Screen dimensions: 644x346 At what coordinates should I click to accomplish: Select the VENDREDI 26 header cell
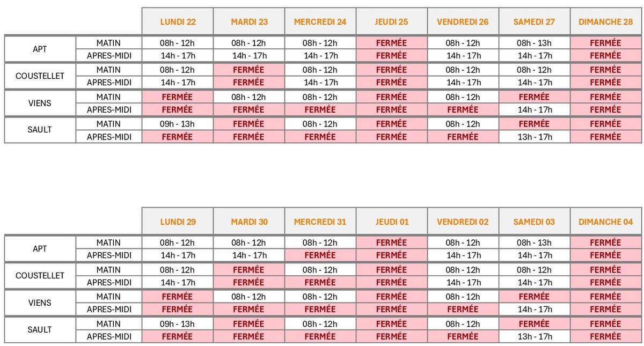click(463, 21)
